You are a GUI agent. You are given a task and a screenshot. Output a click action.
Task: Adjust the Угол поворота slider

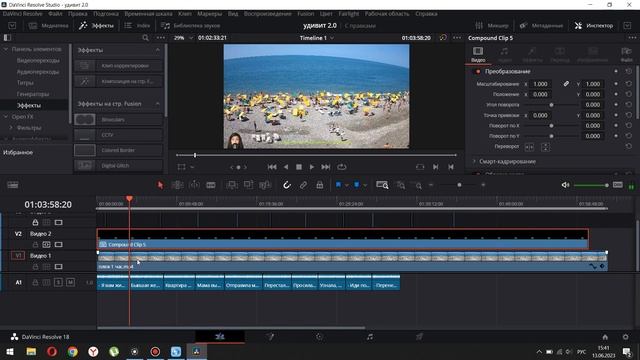[551, 105]
